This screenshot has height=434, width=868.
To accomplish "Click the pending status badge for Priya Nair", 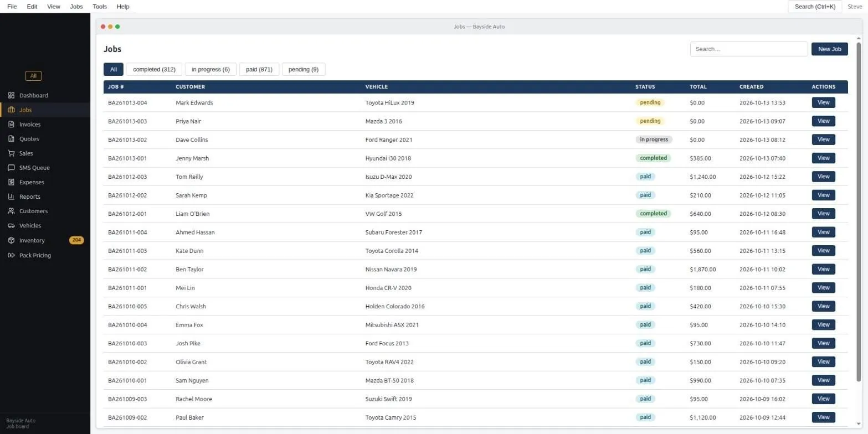I will pyautogui.click(x=650, y=121).
